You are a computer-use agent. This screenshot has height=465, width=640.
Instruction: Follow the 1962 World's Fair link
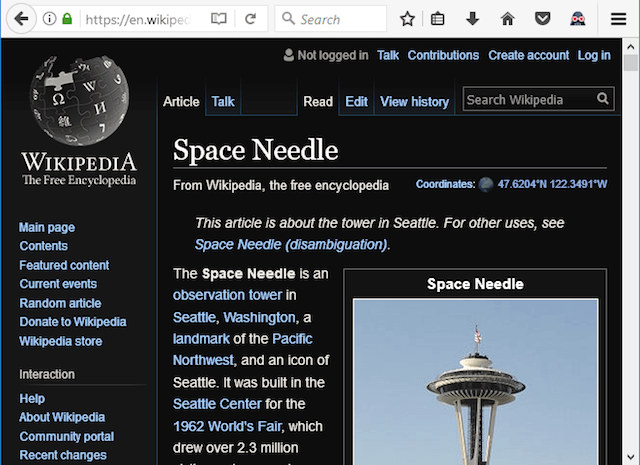[x=227, y=427]
